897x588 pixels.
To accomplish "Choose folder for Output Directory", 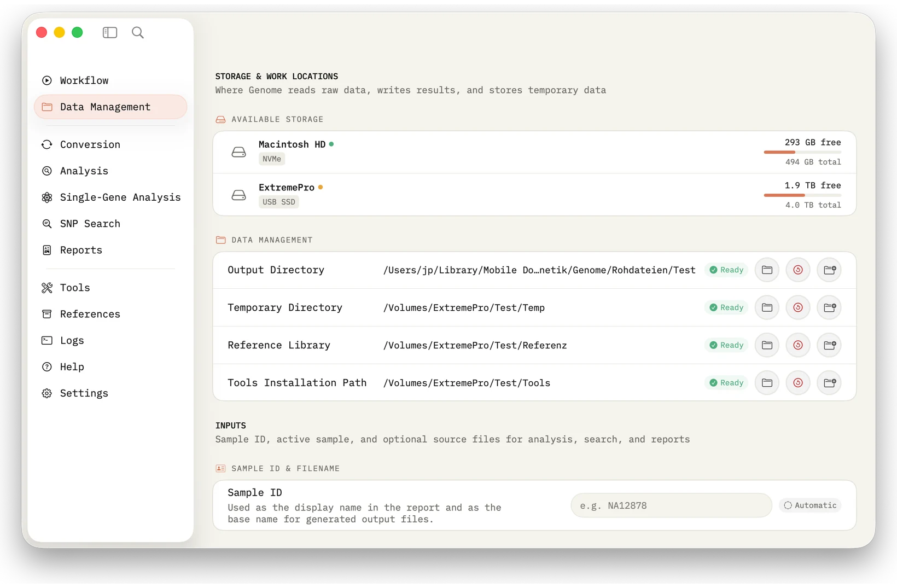I will 767,270.
